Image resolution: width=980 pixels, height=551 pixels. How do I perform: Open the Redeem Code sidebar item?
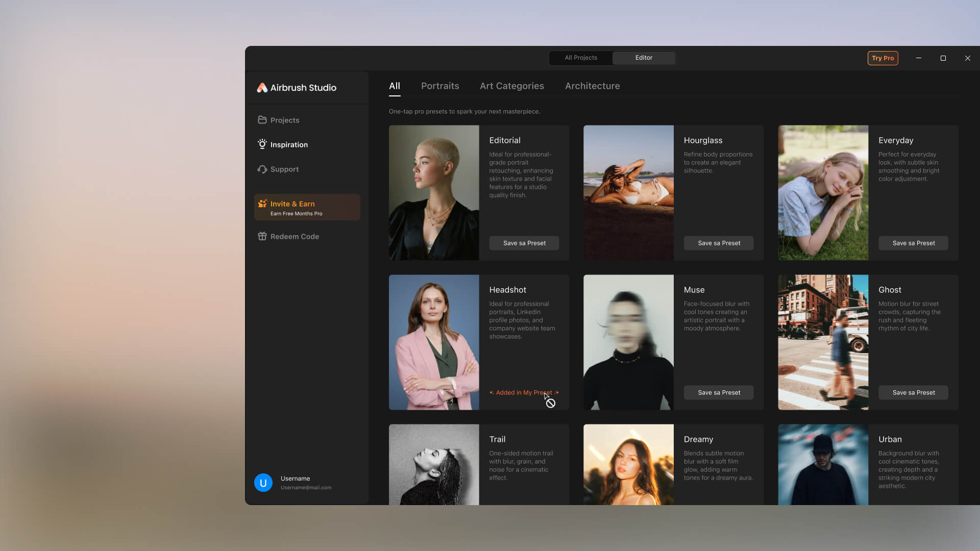307,236
